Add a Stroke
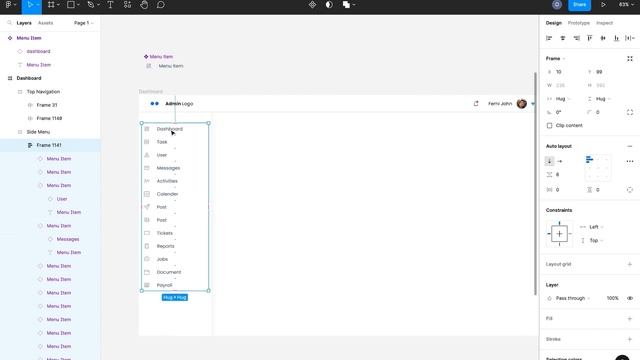The width and height of the screenshot is (640, 360). tap(630, 339)
